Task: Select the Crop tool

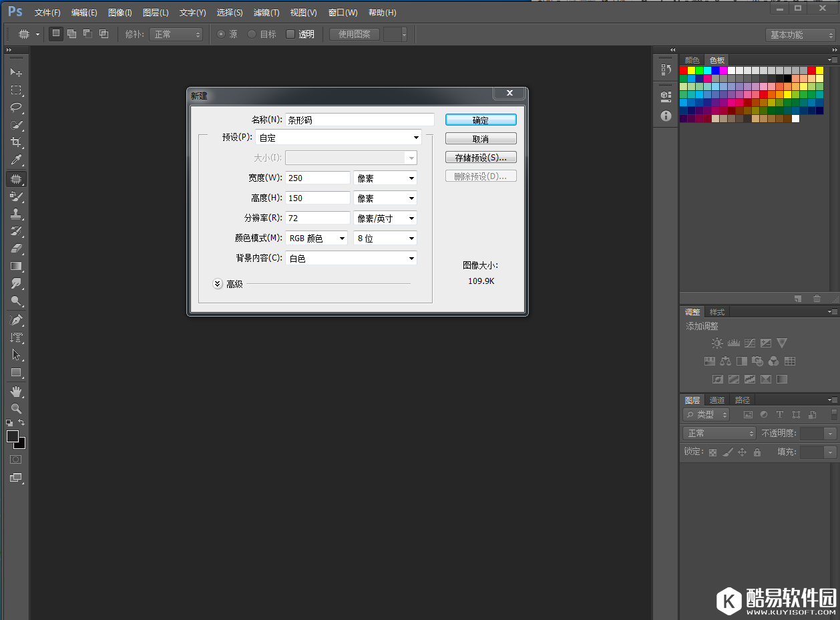Action: [16, 142]
